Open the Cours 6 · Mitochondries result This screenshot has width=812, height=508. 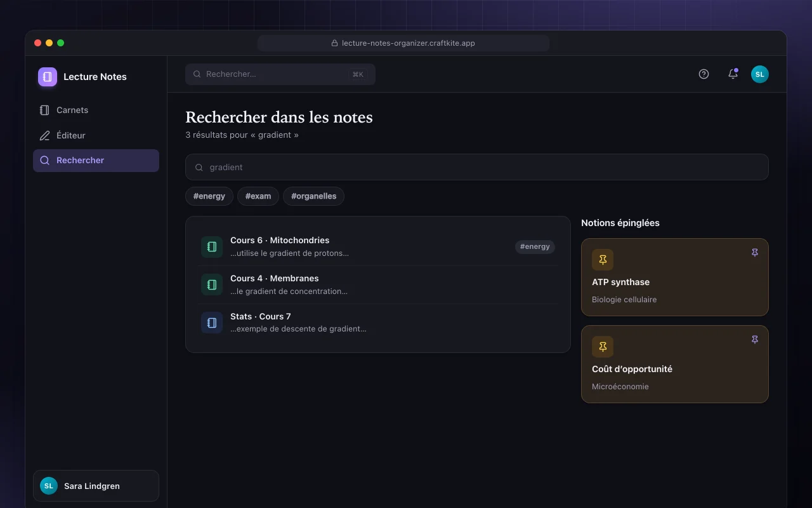[x=378, y=247]
